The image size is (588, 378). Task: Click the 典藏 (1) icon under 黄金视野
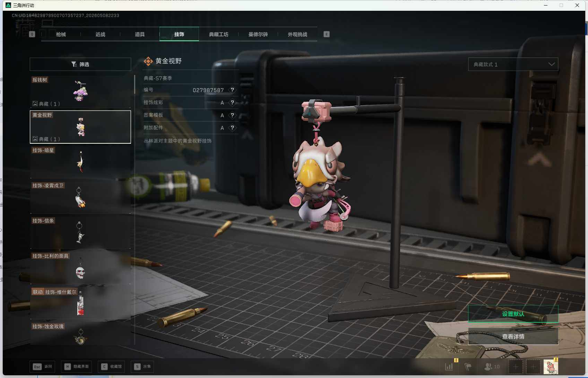35,139
